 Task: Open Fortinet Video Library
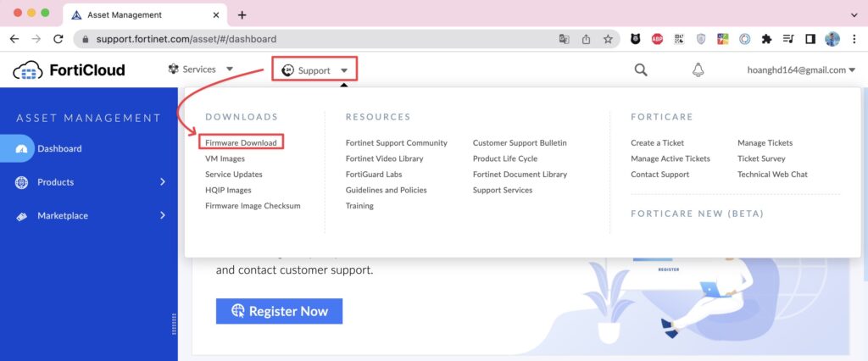coord(384,158)
